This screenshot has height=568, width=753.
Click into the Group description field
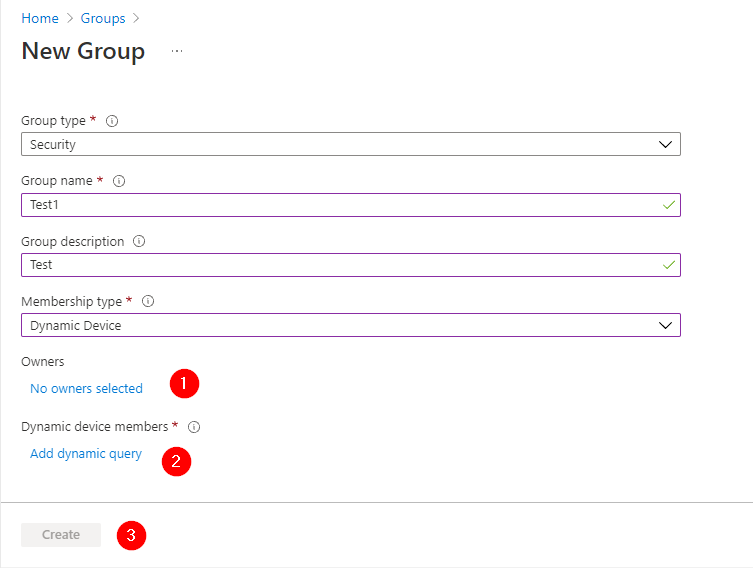340,265
